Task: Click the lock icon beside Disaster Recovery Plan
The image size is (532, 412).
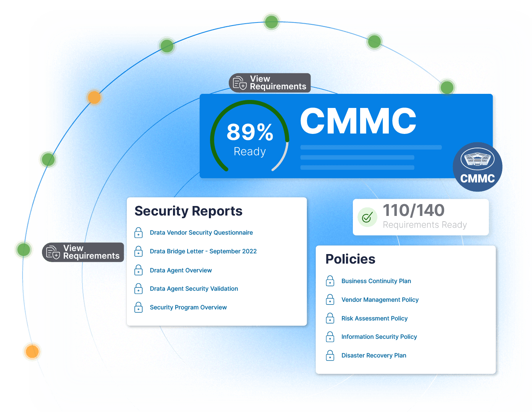Action: (330, 356)
